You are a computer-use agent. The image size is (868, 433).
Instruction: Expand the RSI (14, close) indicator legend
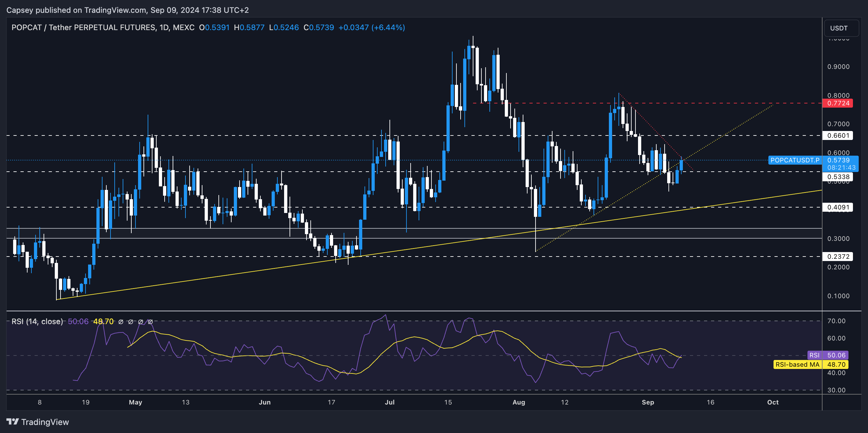37,322
